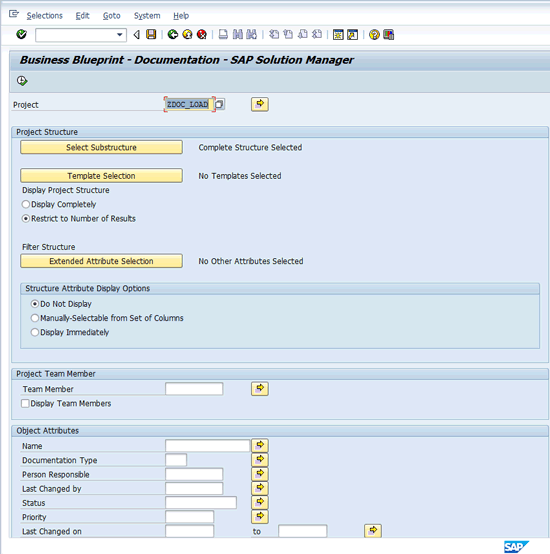Click the Last Changed by input field
Viewport: 550px width, 554px height.
[x=194, y=488]
